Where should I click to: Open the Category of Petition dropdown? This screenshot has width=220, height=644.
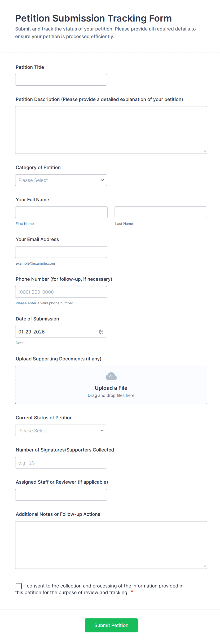click(61, 180)
